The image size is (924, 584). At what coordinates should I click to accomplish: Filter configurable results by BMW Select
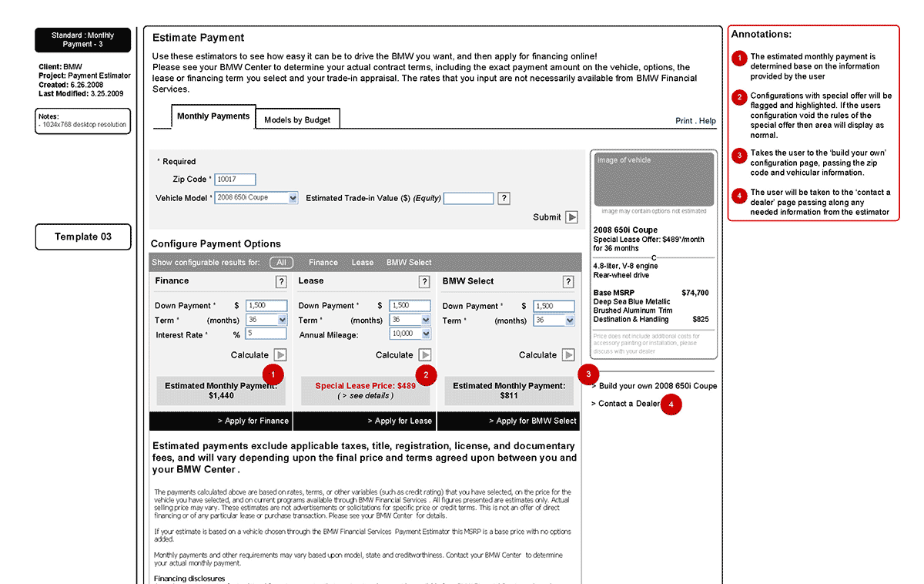pyautogui.click(x=409, y=263)
